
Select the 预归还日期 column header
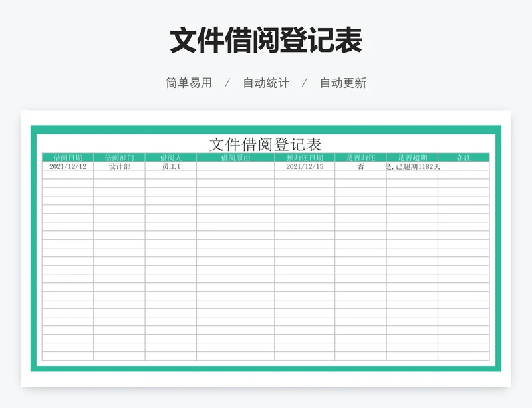305,158
